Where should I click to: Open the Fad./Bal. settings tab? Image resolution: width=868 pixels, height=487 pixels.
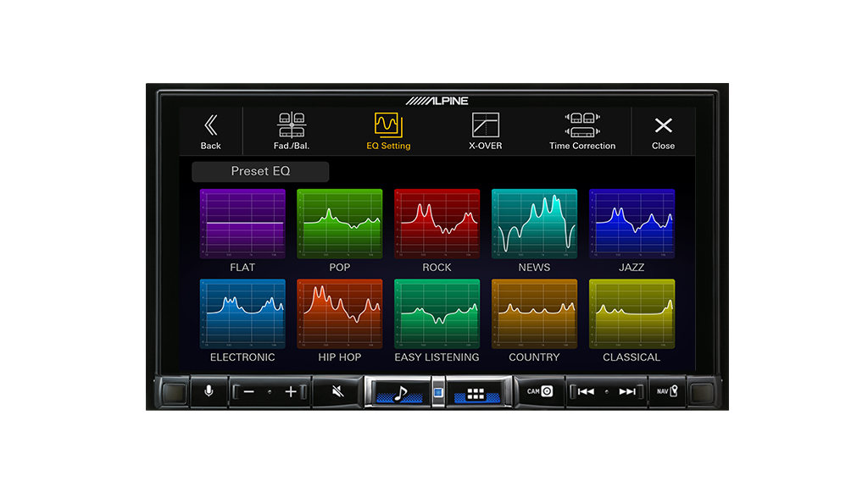292,131
